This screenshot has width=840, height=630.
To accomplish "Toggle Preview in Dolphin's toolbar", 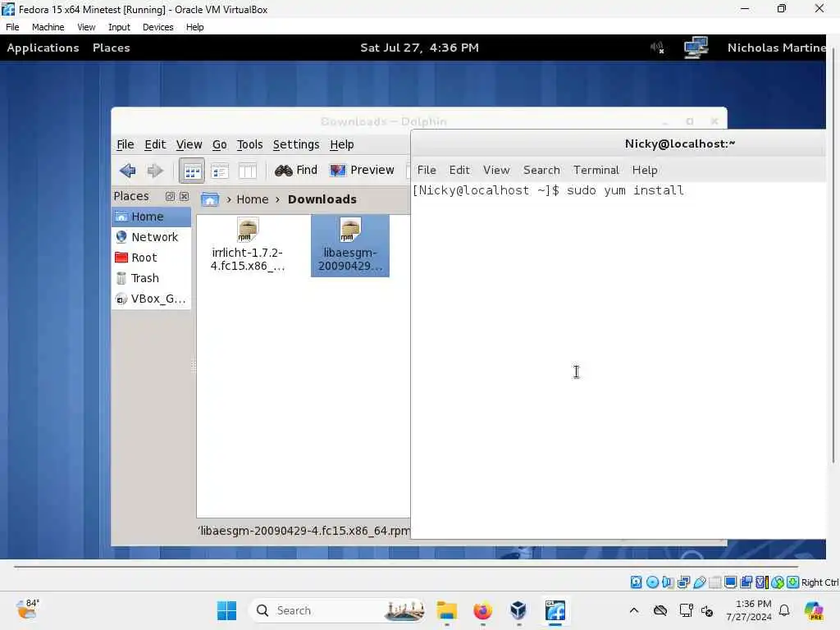I will 362,171.
